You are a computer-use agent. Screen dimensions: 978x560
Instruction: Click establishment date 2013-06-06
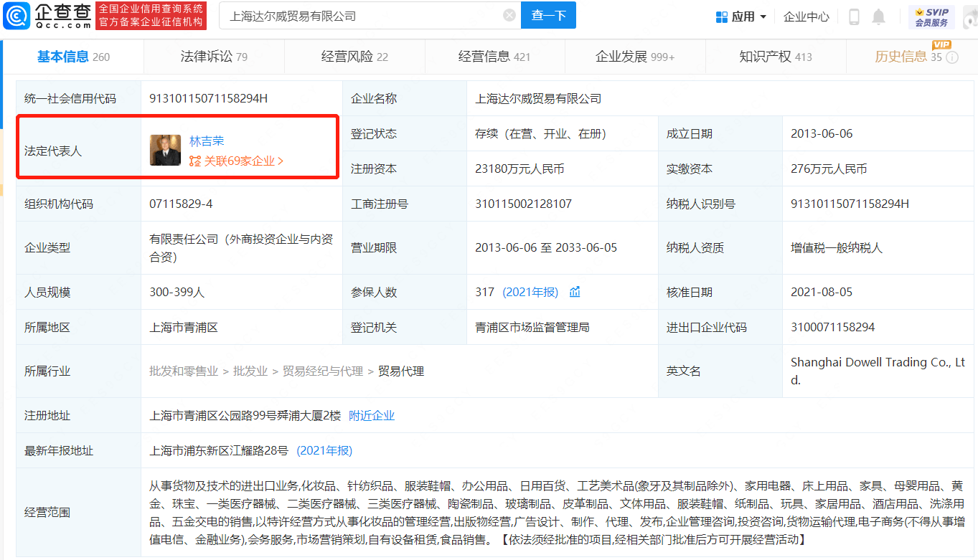pyautogui.click(x=822, y=133)
